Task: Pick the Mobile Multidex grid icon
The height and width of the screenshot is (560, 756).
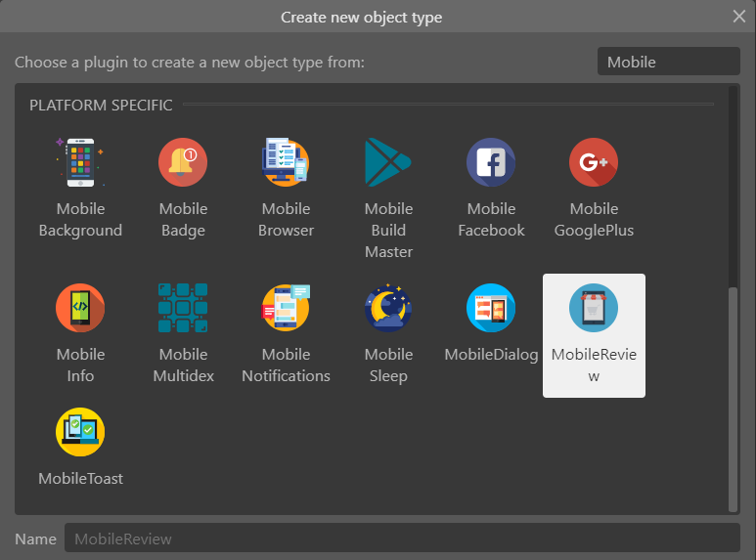Action: [183, 308]
